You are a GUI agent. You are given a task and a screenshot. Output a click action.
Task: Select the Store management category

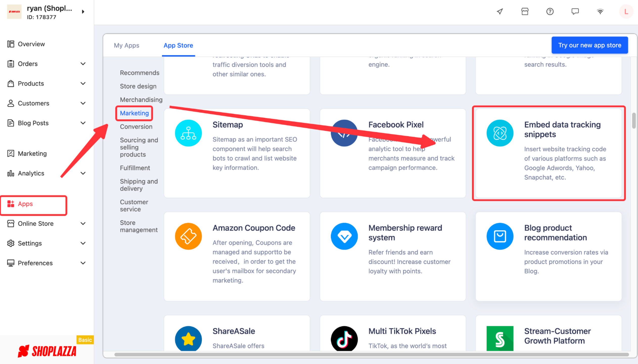click(x=139, y=226)
